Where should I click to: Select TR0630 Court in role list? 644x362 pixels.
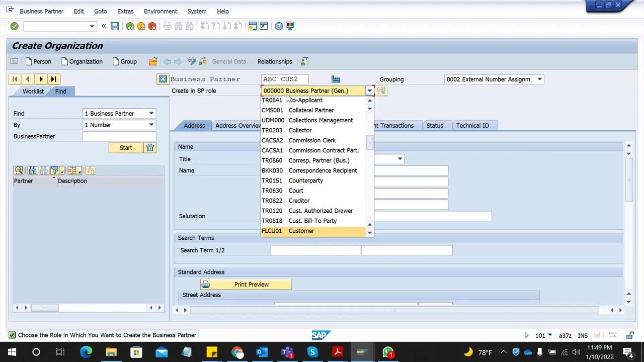[313, 191]
